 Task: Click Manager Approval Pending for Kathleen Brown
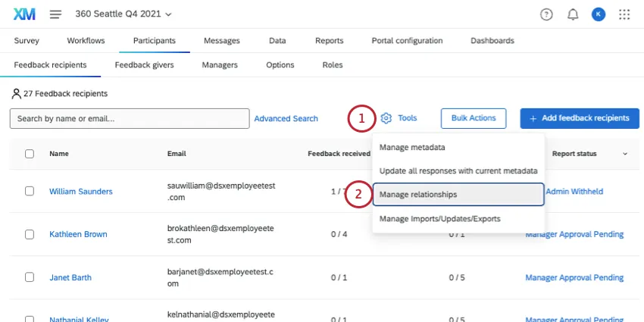[574, 235]
